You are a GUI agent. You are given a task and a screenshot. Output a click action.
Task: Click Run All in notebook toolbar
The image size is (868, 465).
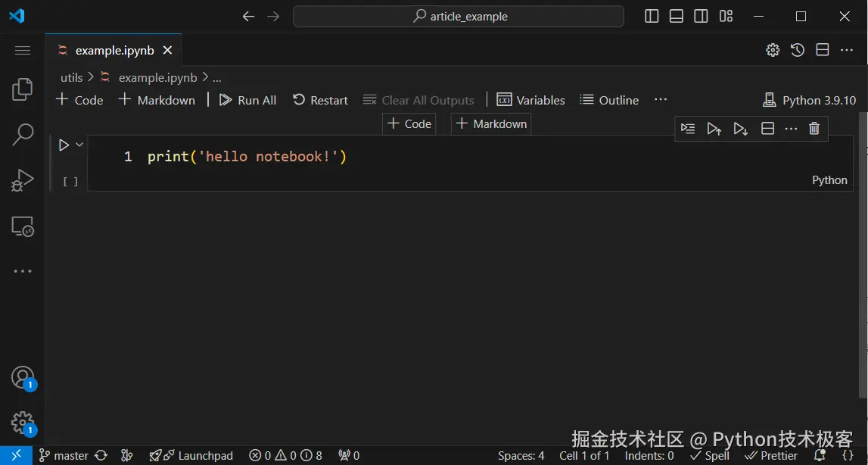[247, 100]
